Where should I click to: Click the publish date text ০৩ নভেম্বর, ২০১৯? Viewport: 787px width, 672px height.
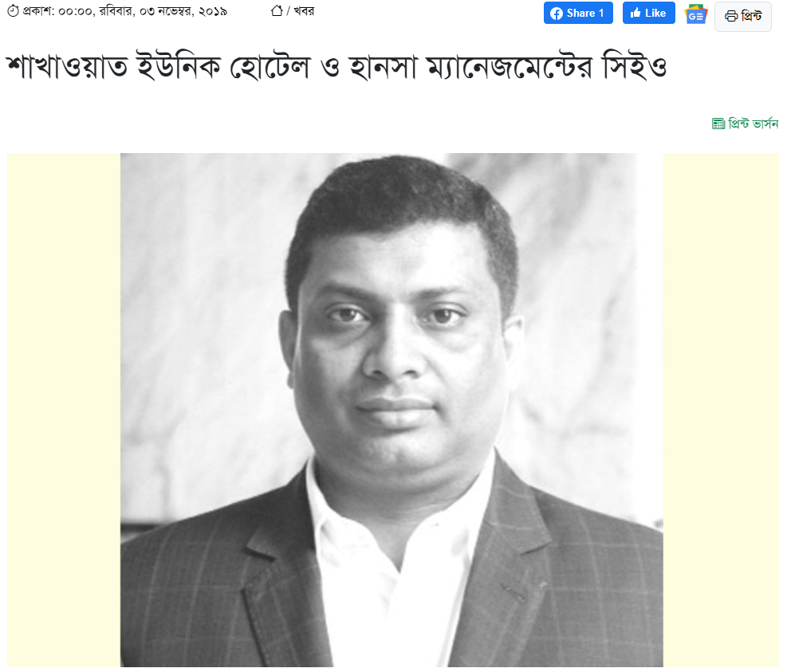click(183, 11)
